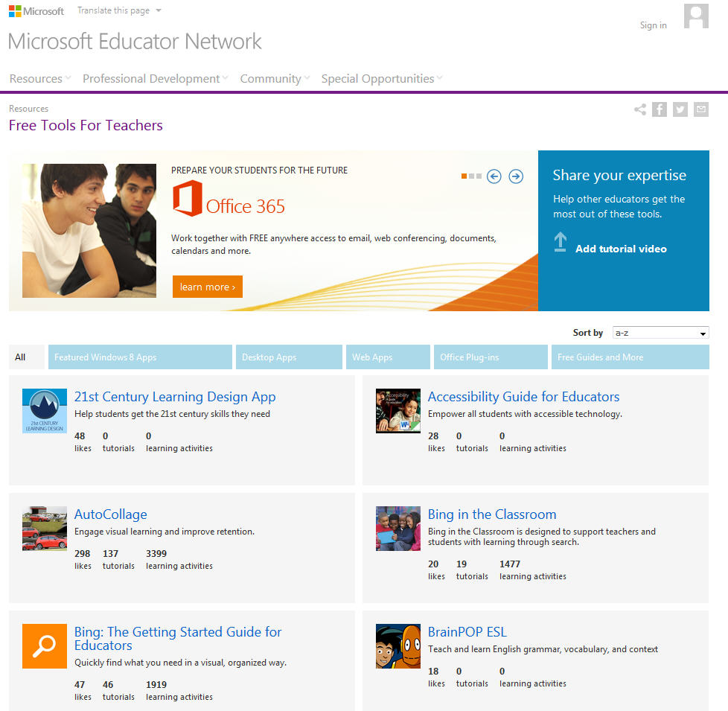Share page by email icon
This screenshot has width=728, height=711.
tap(701, 109)
